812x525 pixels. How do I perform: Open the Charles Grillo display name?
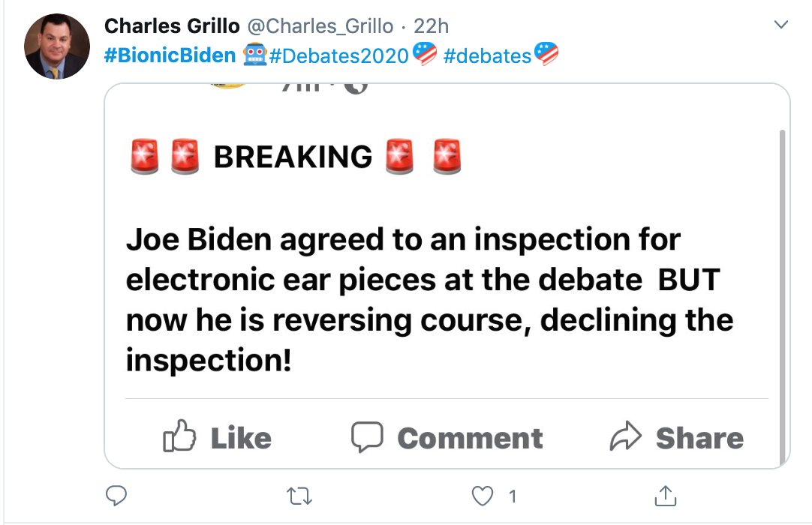coord(172,25)
